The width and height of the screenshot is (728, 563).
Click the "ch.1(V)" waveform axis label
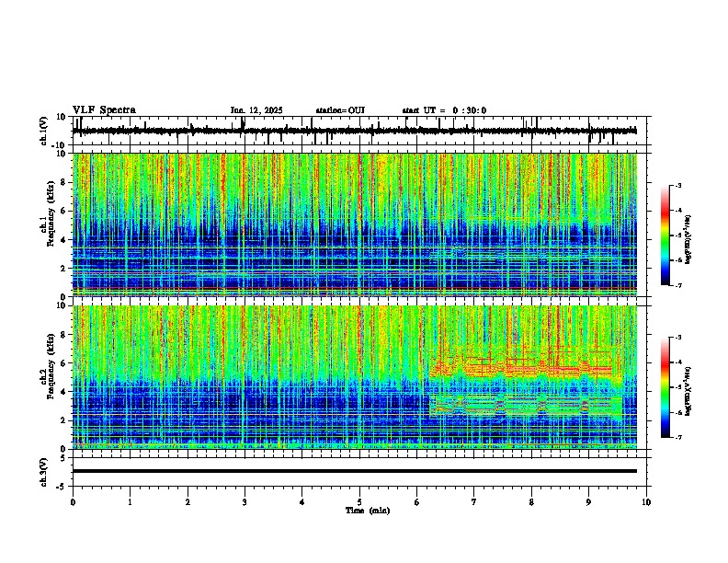coord(44,131)
